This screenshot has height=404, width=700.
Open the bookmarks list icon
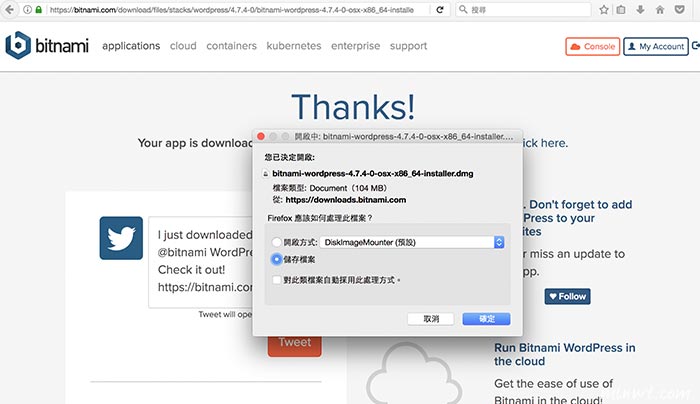tap(621, 9)
